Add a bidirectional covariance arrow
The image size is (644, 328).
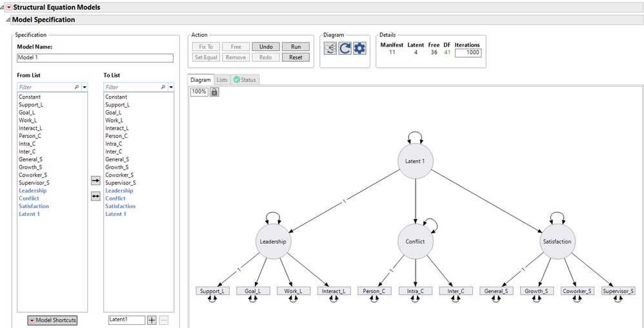click(96, 197)
